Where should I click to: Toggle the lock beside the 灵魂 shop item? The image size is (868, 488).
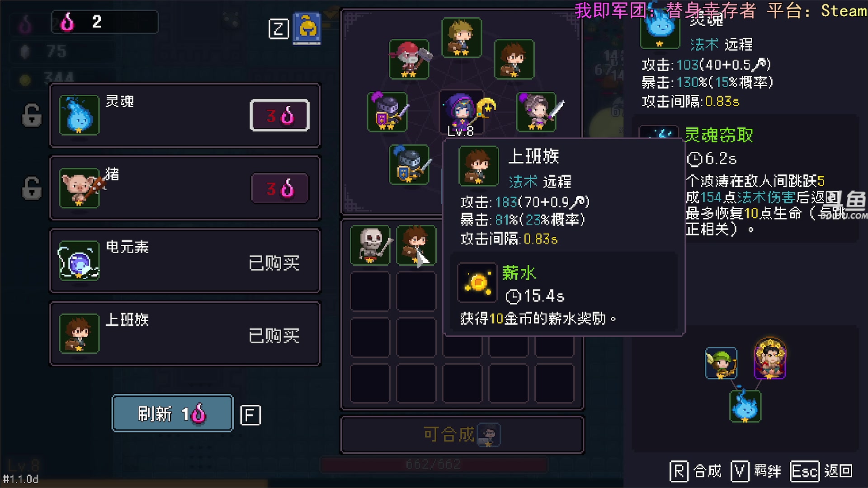point(32,115)
